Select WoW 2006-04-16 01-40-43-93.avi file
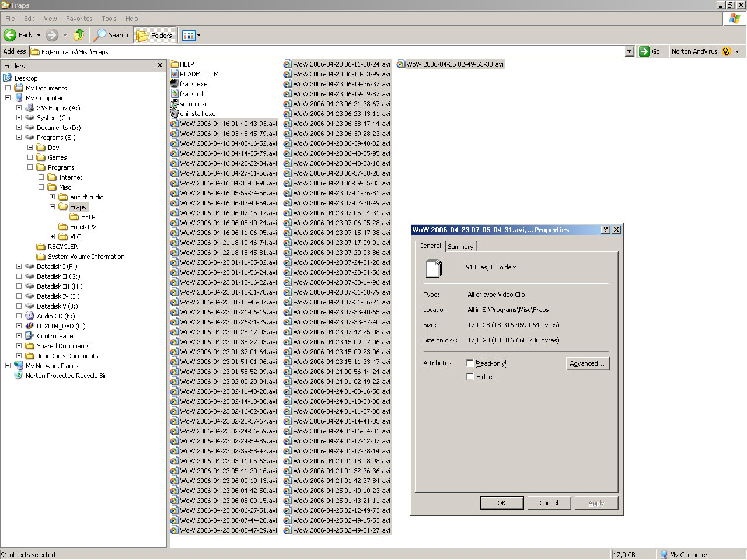The height and width of the screenshot is (560, 747). click(x=224, y=124)
